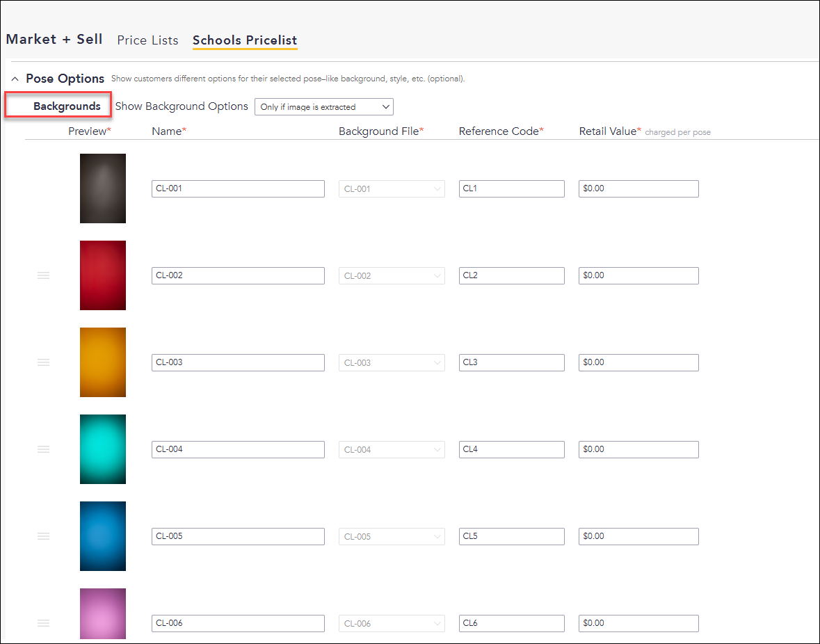820x644 pixels.
Task: Edit the retail value for CL-006
Action: click(x=638, y=622)
